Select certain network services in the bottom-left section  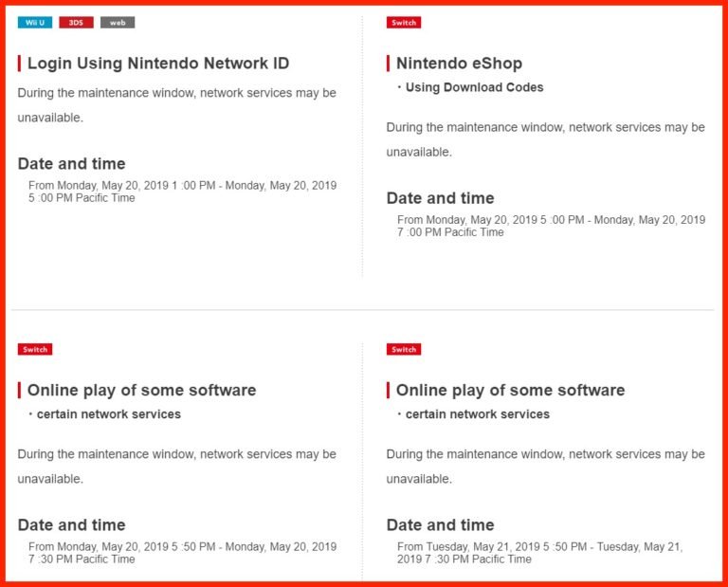tap(108, 414)
